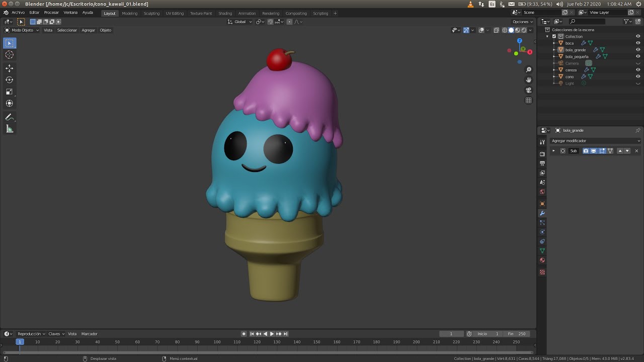Click the viewport pan hand icon
Viewport: 644px width, 362px height.
pyautogui.click(x=529, y=79)
